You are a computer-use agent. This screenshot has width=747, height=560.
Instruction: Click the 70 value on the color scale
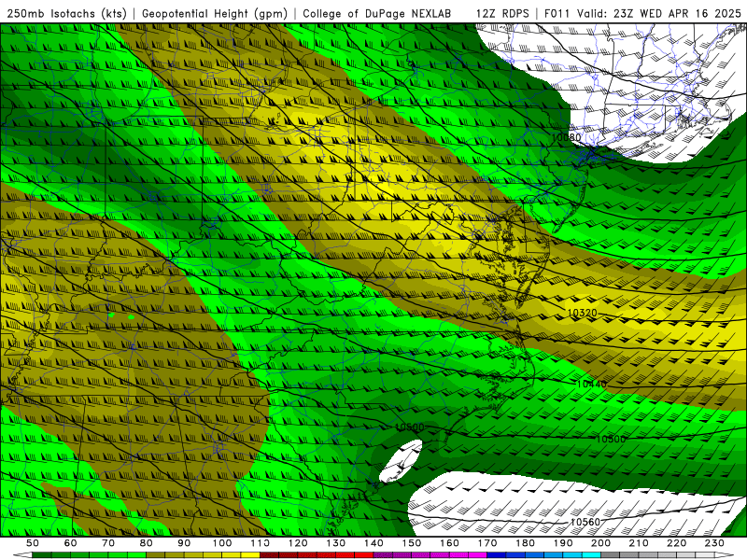point(108,543)
